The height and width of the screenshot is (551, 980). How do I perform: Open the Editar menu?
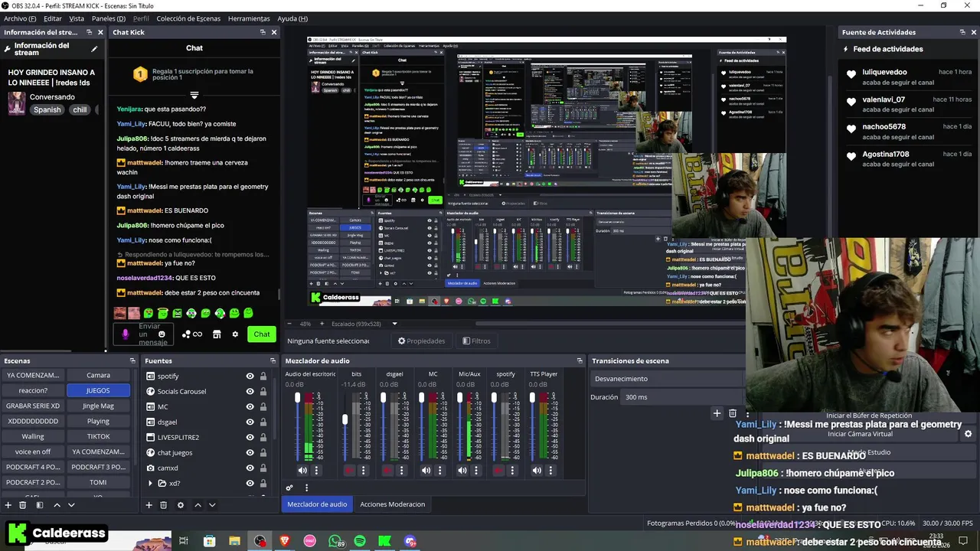coord(53,18)
